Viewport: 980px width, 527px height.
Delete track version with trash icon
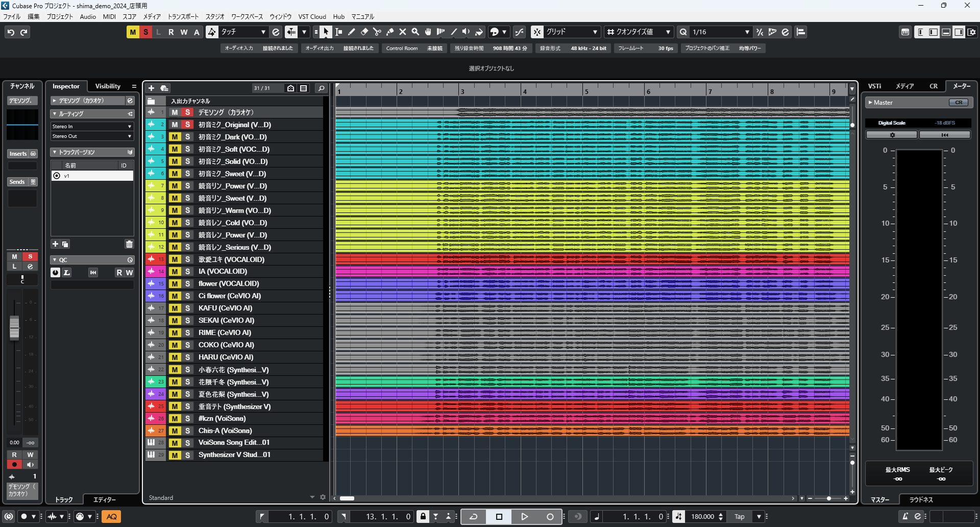[x=129, y=244]
